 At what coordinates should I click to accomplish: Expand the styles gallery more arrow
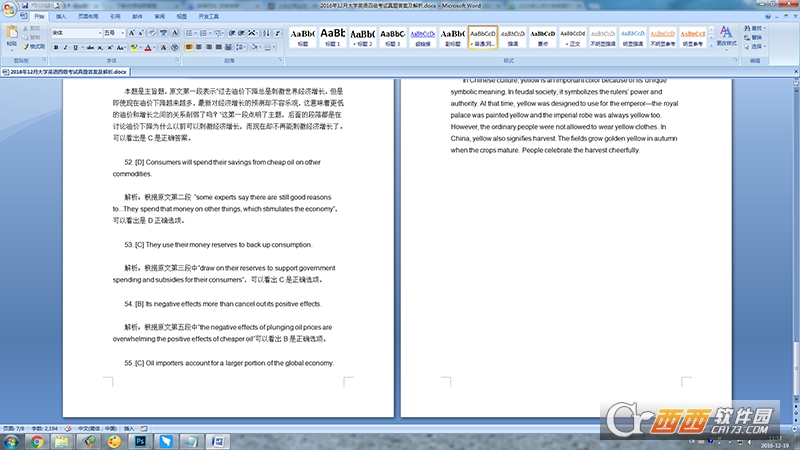tap(711, 45)
